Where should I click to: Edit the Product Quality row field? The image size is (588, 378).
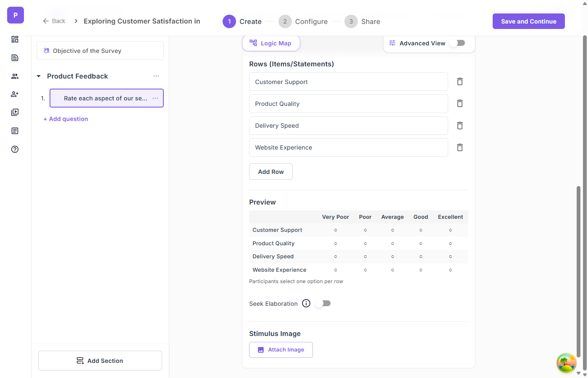[x=348, y=104]
